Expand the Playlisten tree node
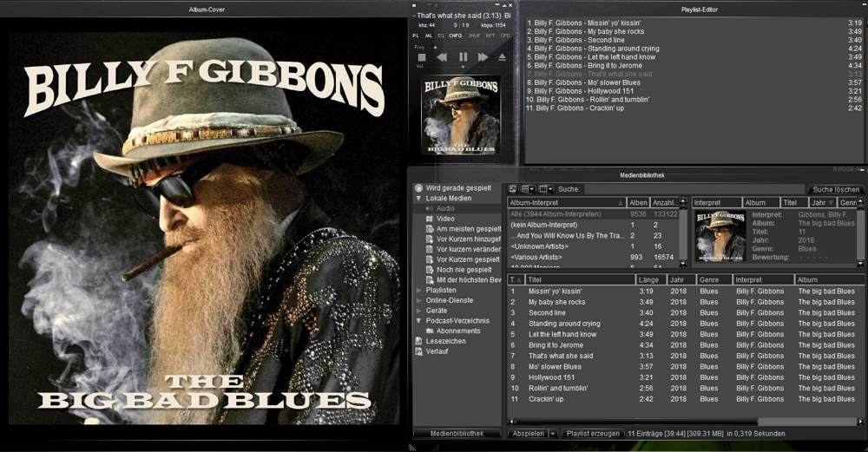 (418, 290)
